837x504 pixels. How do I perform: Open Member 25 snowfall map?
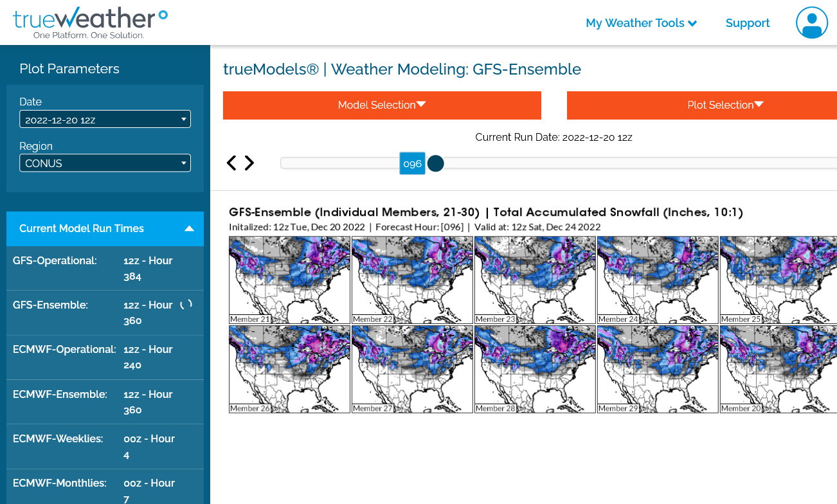point(779,280)
